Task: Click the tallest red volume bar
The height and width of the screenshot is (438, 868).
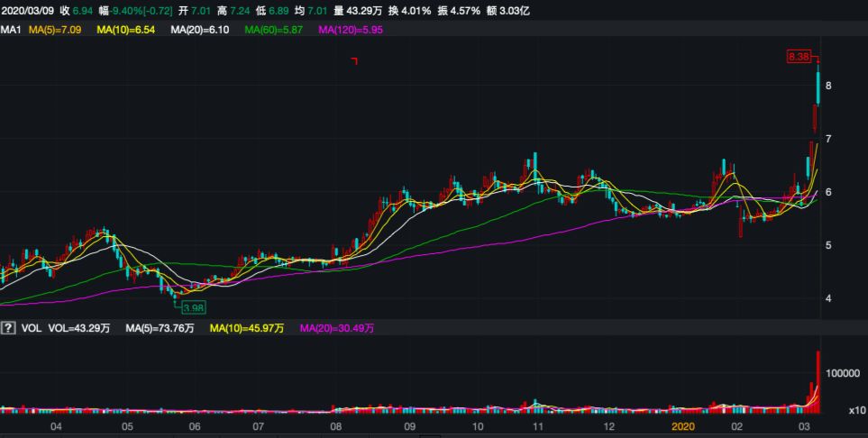Action: (818, 379)
